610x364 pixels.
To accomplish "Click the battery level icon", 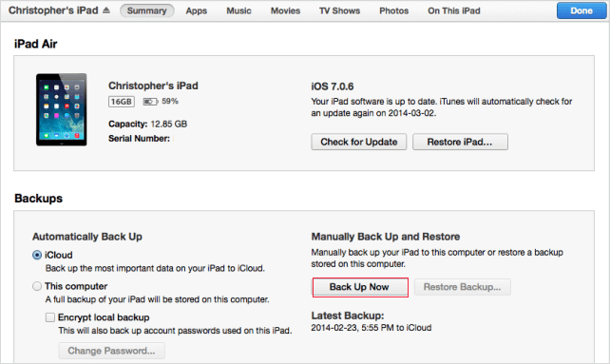I will point(150,102).
